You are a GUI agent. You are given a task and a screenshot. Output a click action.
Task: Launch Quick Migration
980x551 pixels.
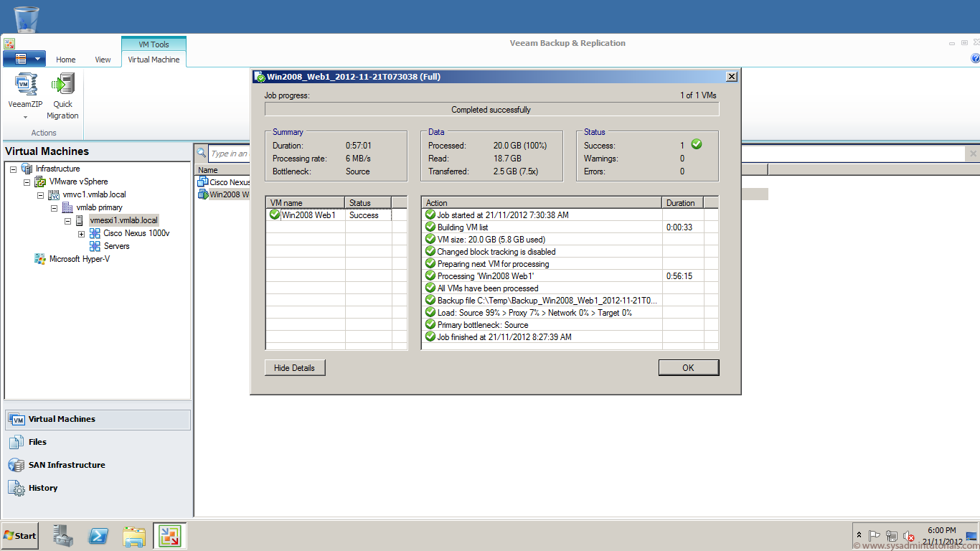[x=62, y=96]
